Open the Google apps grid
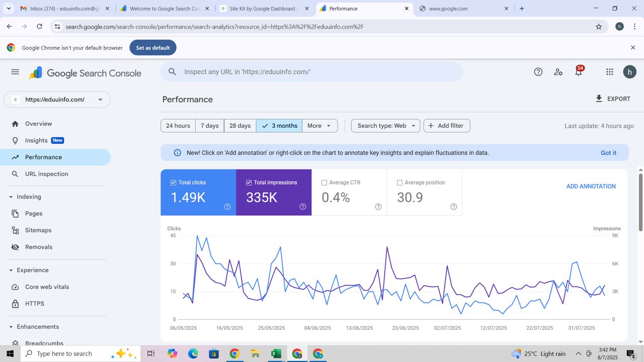Image resolution: width=644 pixels, height=362 pixels. coord(609,72)
